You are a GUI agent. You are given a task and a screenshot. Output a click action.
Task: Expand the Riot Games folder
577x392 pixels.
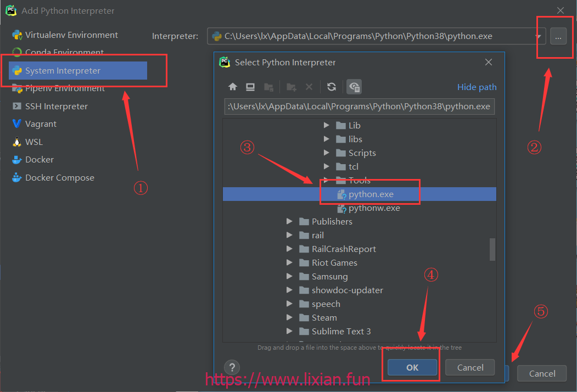[x=289, y=262]
